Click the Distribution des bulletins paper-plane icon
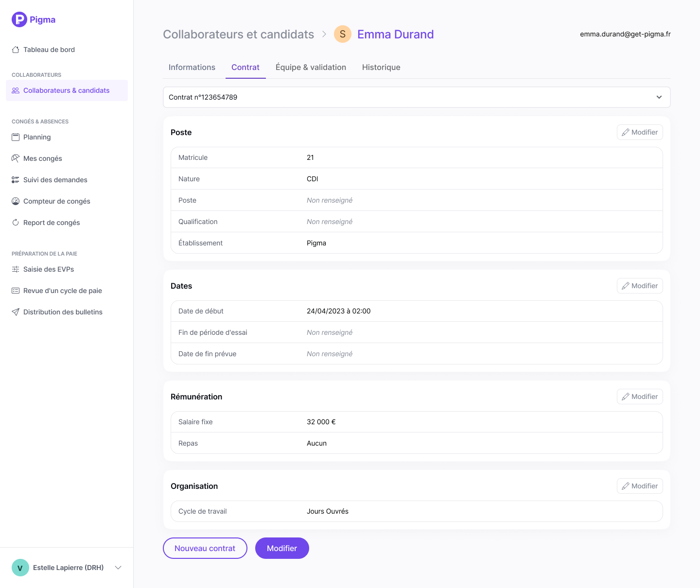 pos(16,312)
